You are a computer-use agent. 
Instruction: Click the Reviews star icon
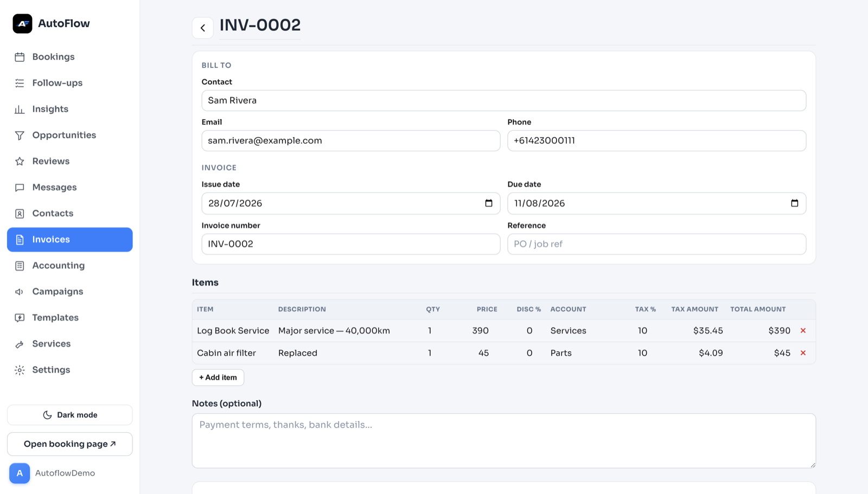coord(20,161)
